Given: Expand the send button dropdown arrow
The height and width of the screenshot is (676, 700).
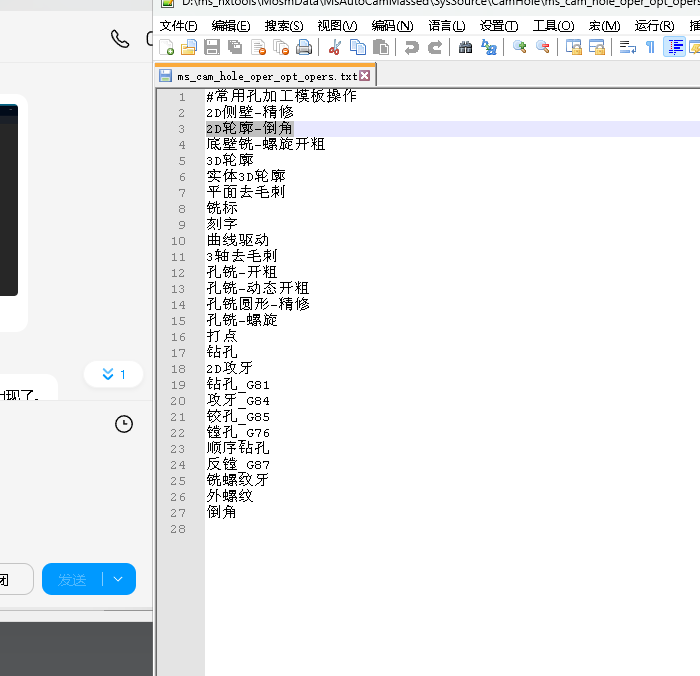Looking at the screenshot, I should [118, 579].
